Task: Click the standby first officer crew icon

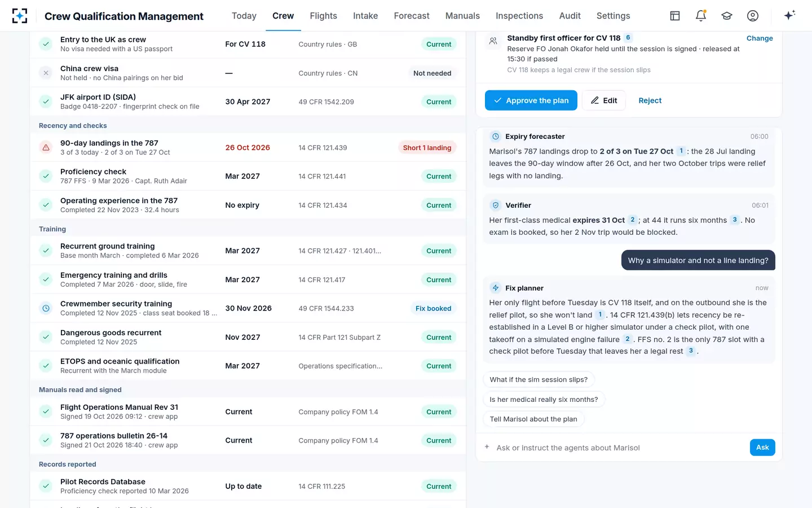Action: (x=493, y=41)
